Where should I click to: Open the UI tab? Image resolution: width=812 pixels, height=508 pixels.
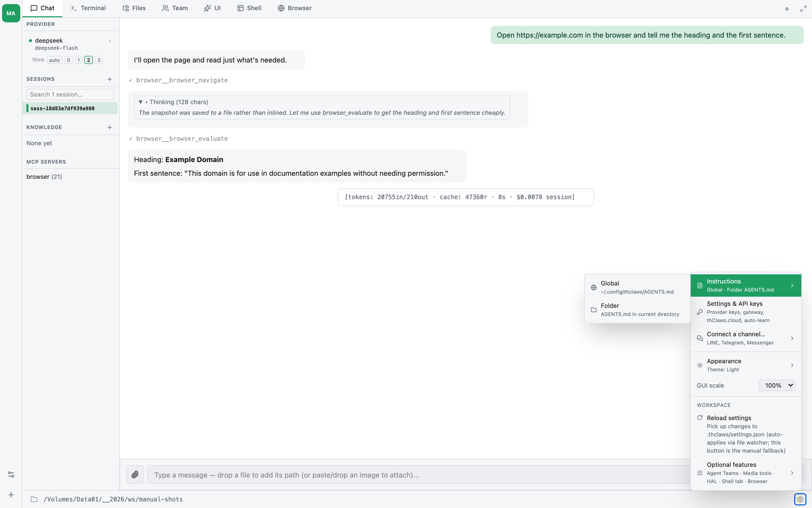tap(213, 8)
